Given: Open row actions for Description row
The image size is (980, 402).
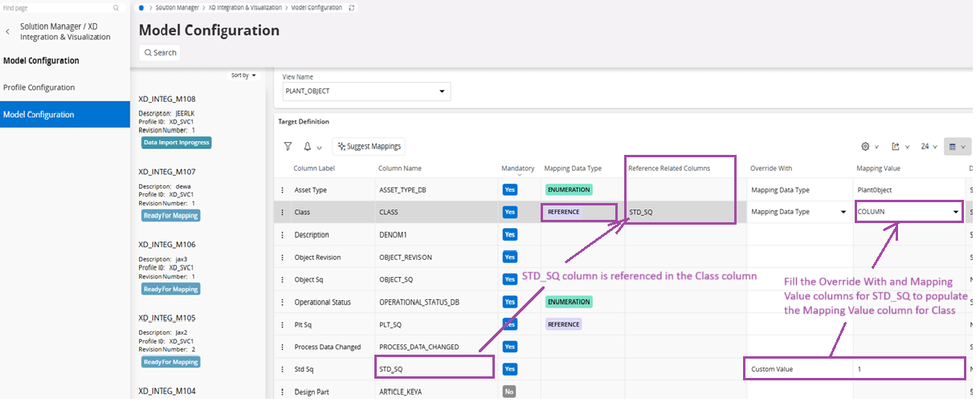Looking at the screenshot, I should tap(282, 235).
